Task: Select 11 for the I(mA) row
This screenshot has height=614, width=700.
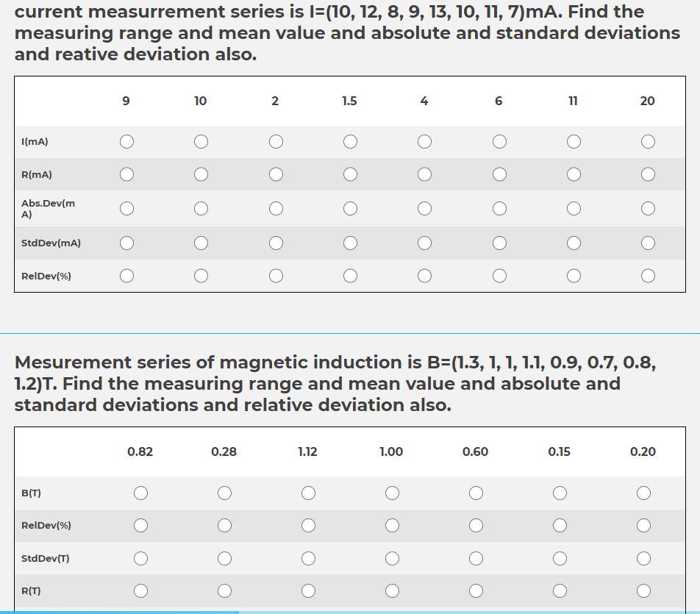Action: (574, 142)
